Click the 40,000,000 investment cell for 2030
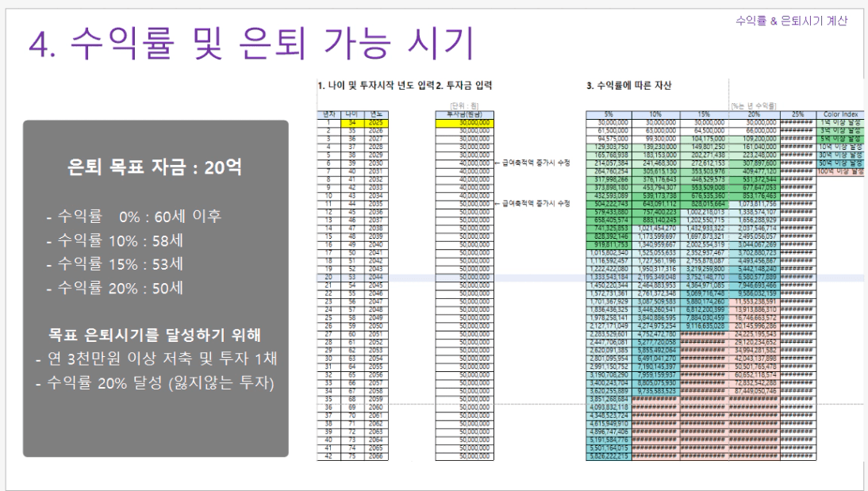 tap(464, 163)
